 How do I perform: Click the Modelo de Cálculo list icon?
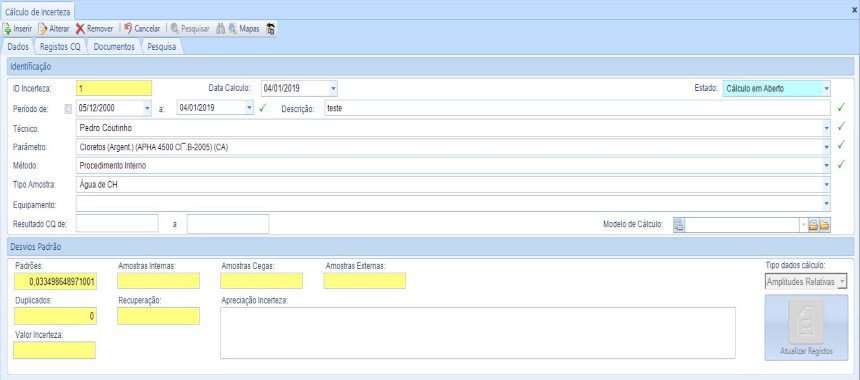(678, 224)
